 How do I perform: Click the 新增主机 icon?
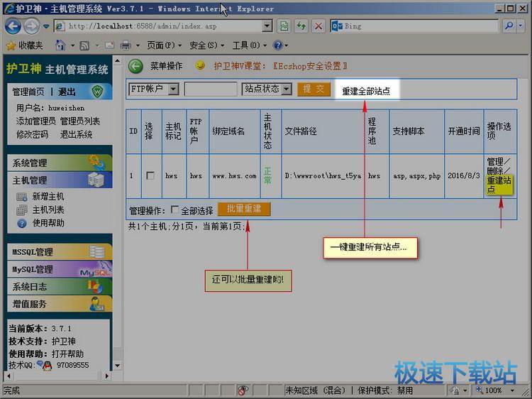[22, 197]
